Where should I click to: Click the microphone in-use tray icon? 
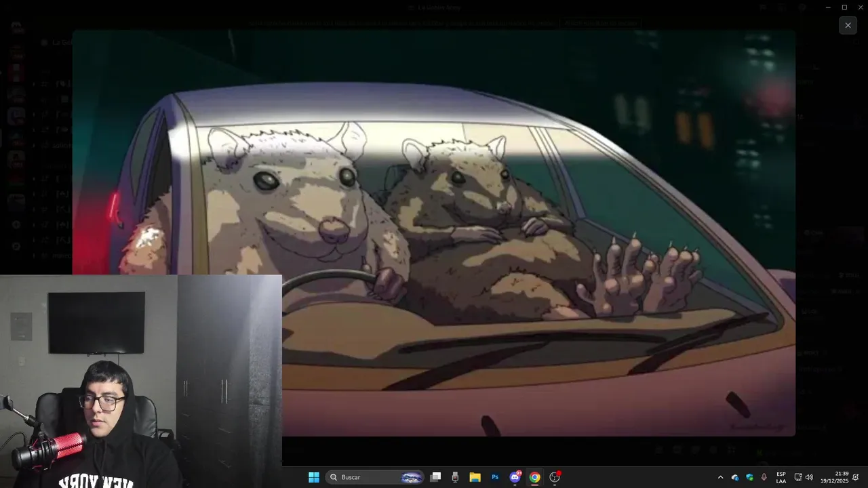pos(764,477)
